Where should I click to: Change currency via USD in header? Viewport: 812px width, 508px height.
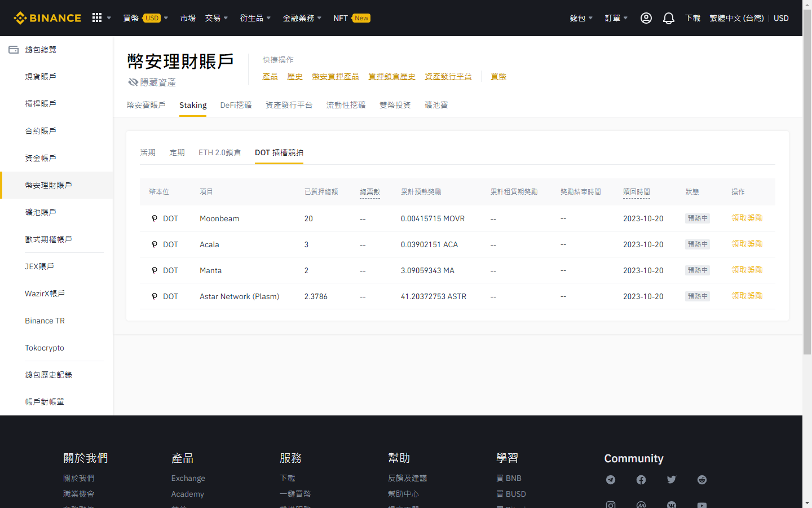(781, 18)
